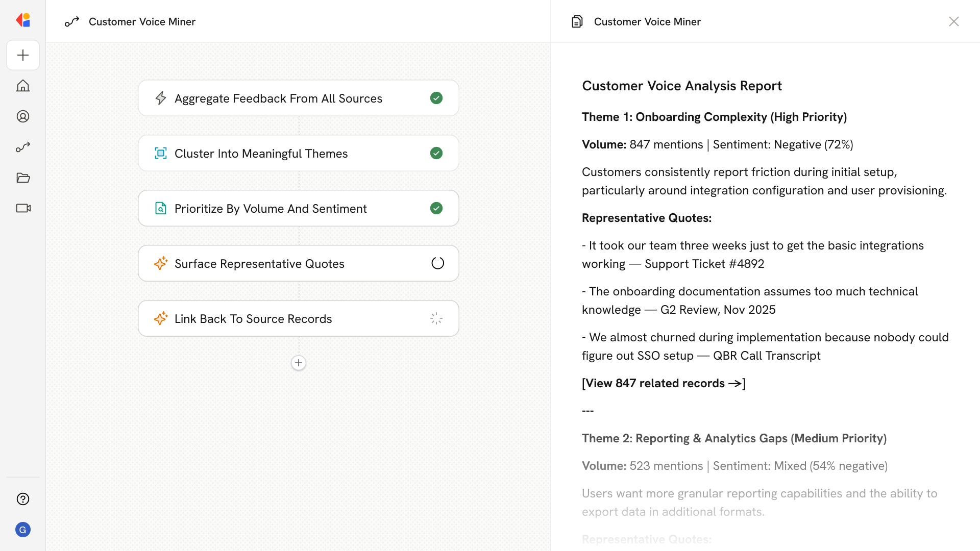Toggle the checkmark on Prioritize By Volume And Sentiment

tap(436, 208)
